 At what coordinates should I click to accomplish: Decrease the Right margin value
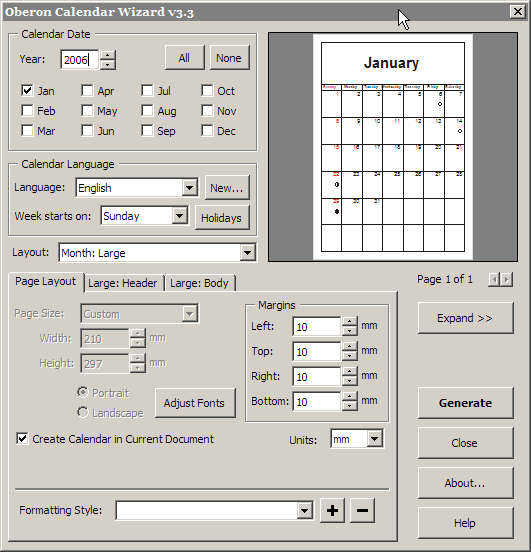click(349, 381)
